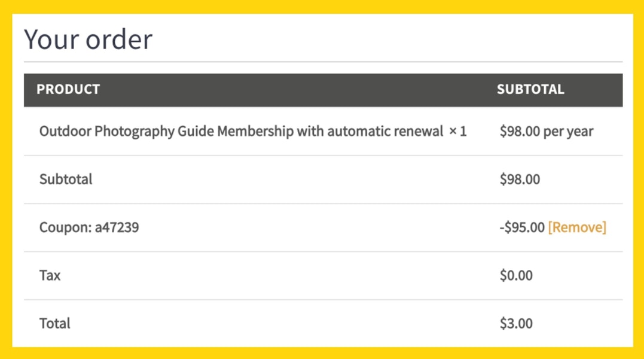This screenshot has height=359, width=644.
Task: Click the -$95.00 discount amount
Action: [522, 227]
